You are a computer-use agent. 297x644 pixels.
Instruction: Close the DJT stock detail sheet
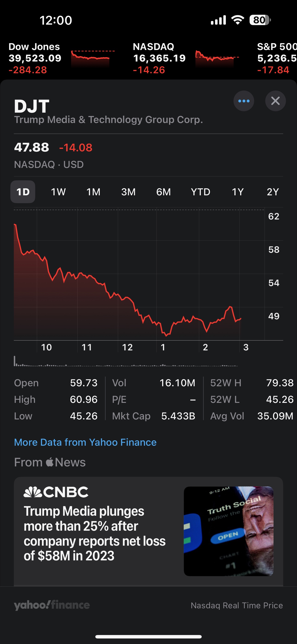tap(275, 101)
